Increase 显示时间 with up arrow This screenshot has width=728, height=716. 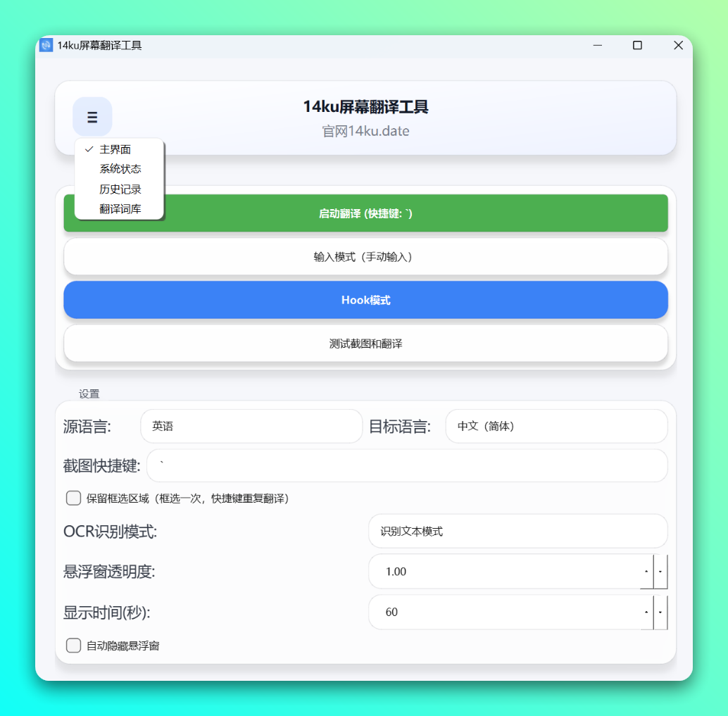click(x=646, y=613)
